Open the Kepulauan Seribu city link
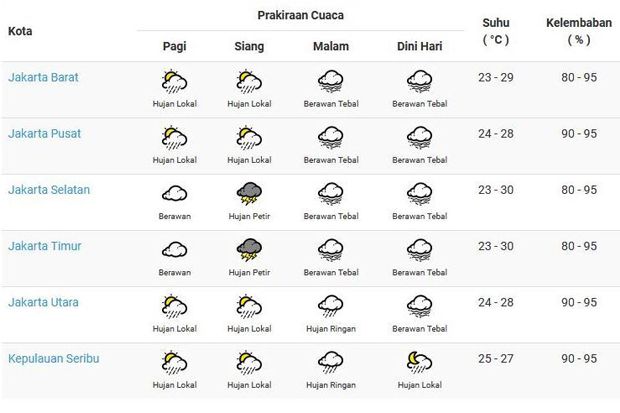The height and width of the screenshot is (413, 620). point(53,358)
